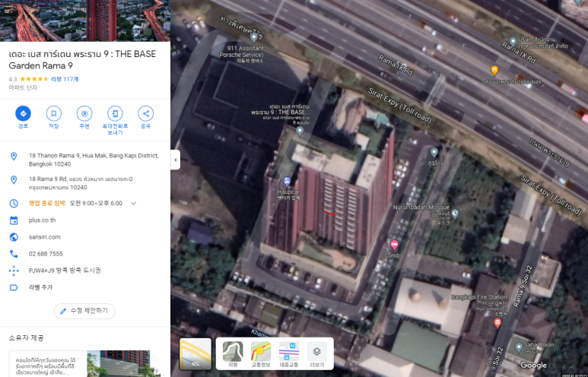Expand the opening hours chevron
The height and width of the screenshot is (377, 588).
[133, 204]
